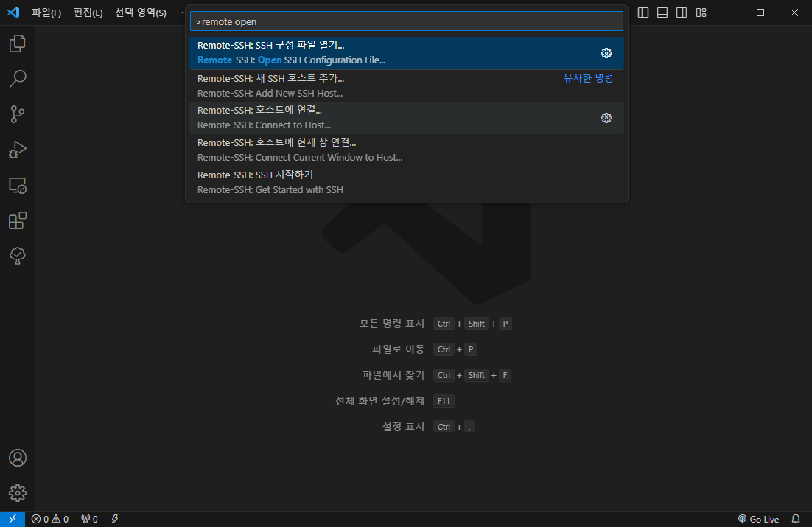Click the lightning bolt status bar icon
This screenshot has height=527, width=812.
[x=114, y=519]
